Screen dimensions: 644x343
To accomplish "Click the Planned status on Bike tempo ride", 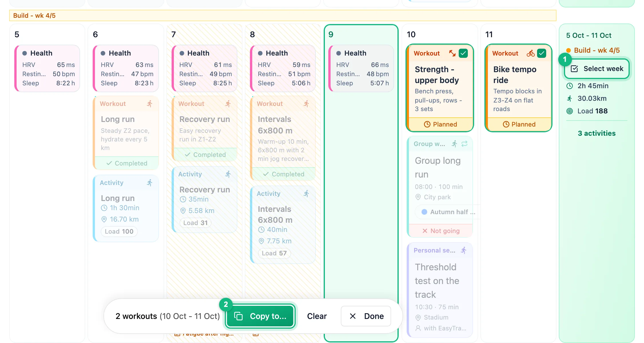I will (519, 124).
